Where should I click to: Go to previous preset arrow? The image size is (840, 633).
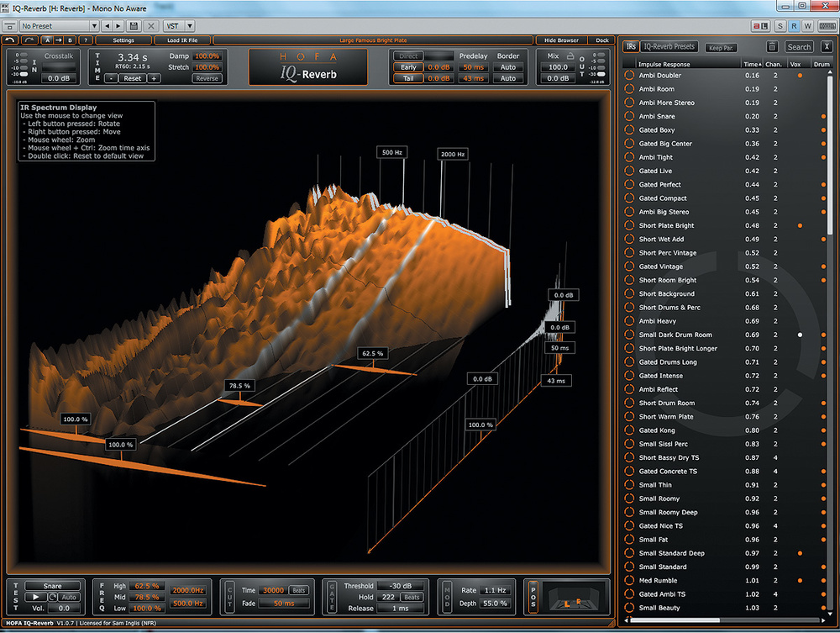108,26
